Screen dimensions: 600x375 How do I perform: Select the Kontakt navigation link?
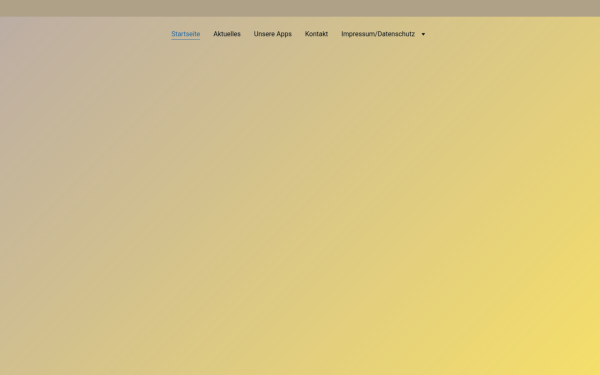[x=316, y=34]
